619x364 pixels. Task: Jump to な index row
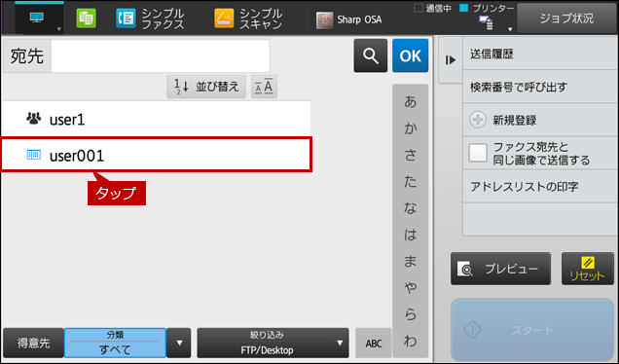click(x=410, y=208)
